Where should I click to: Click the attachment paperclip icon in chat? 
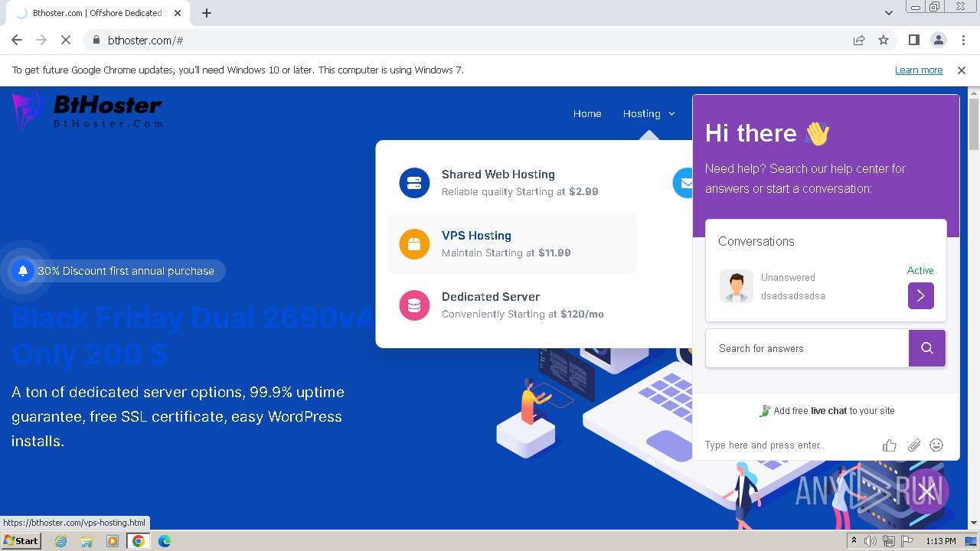(x=913, y=445)
